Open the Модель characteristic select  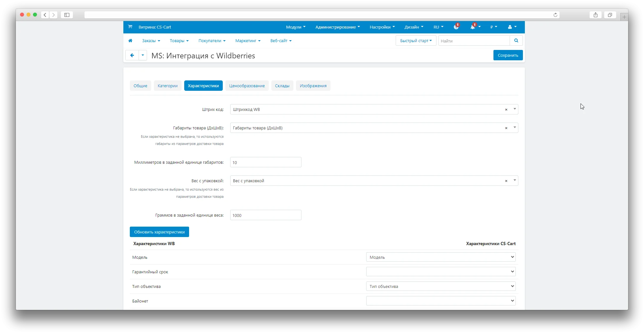(x=441, y=257)
